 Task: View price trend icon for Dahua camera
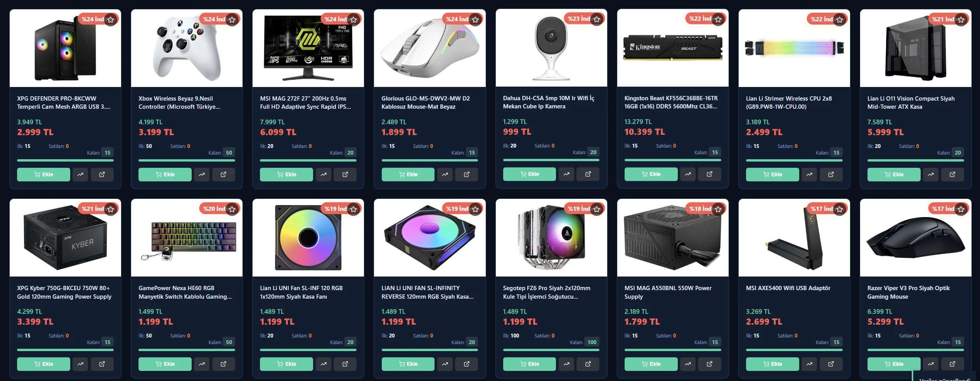(566, 174)
